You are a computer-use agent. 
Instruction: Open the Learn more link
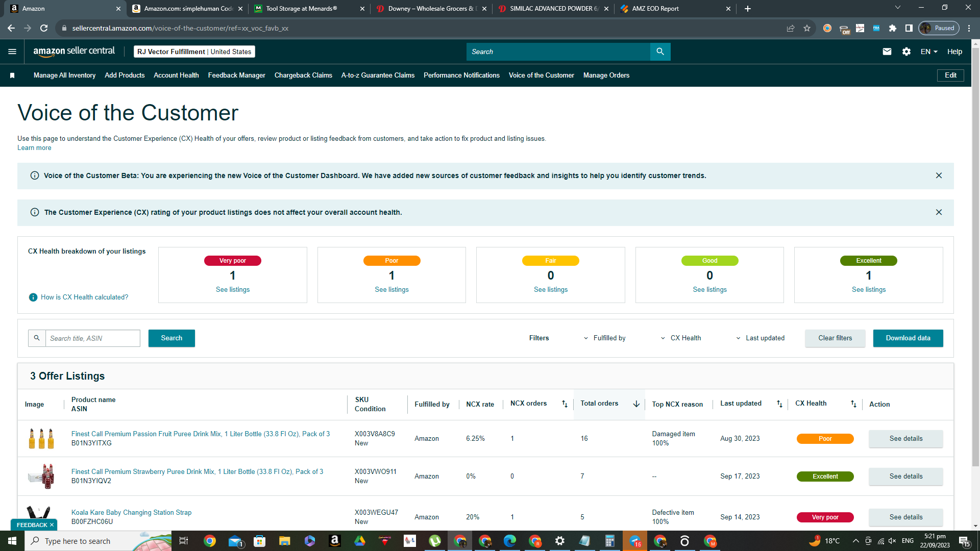coord(34,148)
